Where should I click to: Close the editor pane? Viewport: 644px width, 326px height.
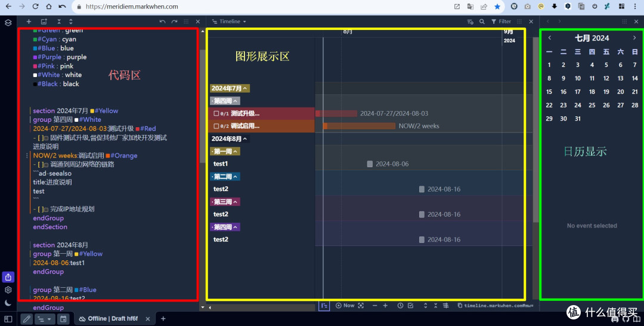(x=197, y=21)
